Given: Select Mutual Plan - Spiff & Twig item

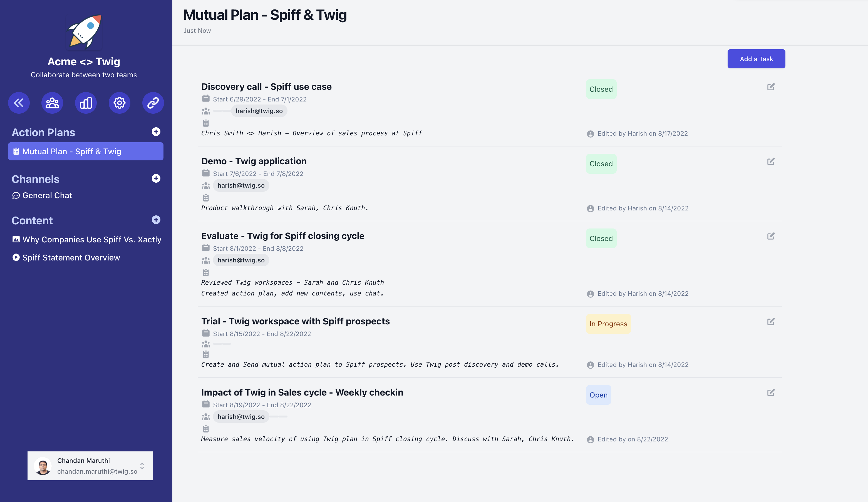Looking at the screenshot, I should 86,151.
